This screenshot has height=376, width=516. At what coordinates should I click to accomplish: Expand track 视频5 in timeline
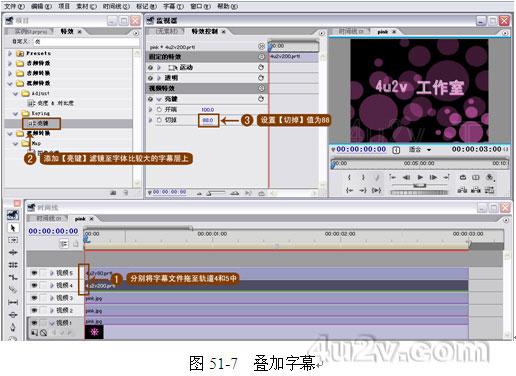(x=52, y=273)
